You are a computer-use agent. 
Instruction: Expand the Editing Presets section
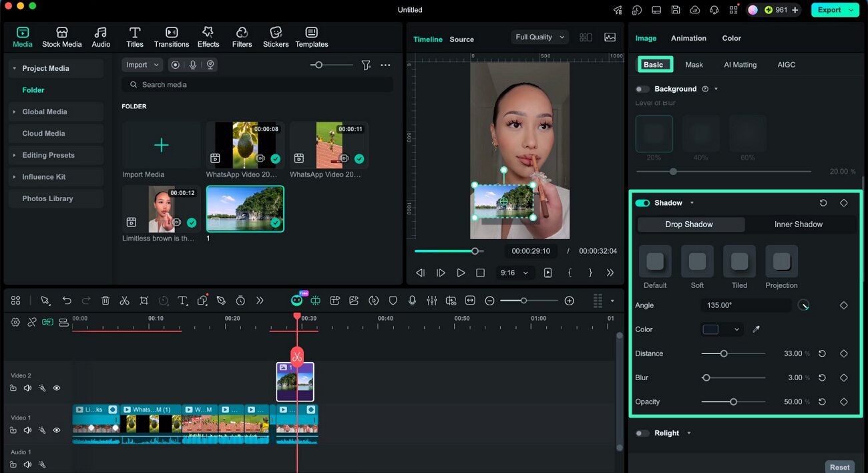[14, 155]
